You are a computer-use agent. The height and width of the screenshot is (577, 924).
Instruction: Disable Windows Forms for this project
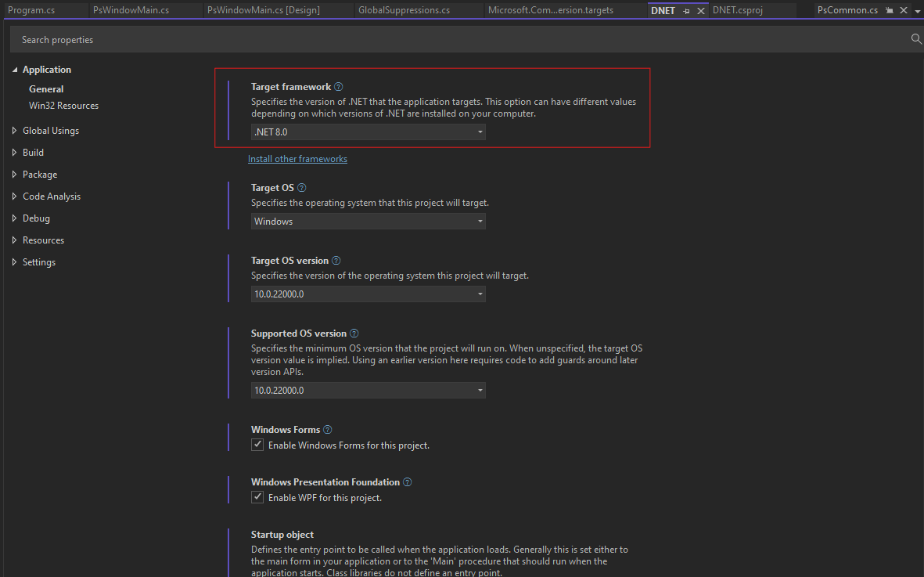point(257,444)
